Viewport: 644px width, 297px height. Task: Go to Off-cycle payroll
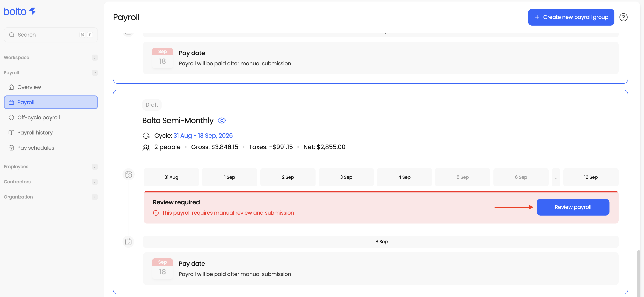coord(51,117)
